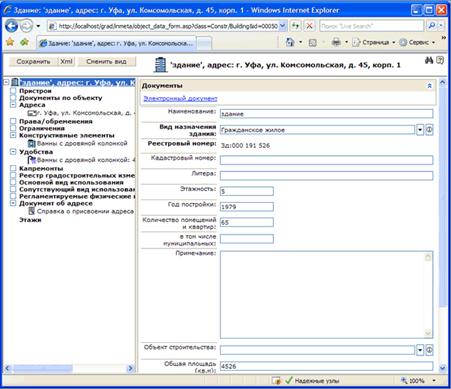Open the Вид назначения здания dropdown arrow
Image resolution: width=451 pixels, height=389 pixels.
tap(420, 130)
